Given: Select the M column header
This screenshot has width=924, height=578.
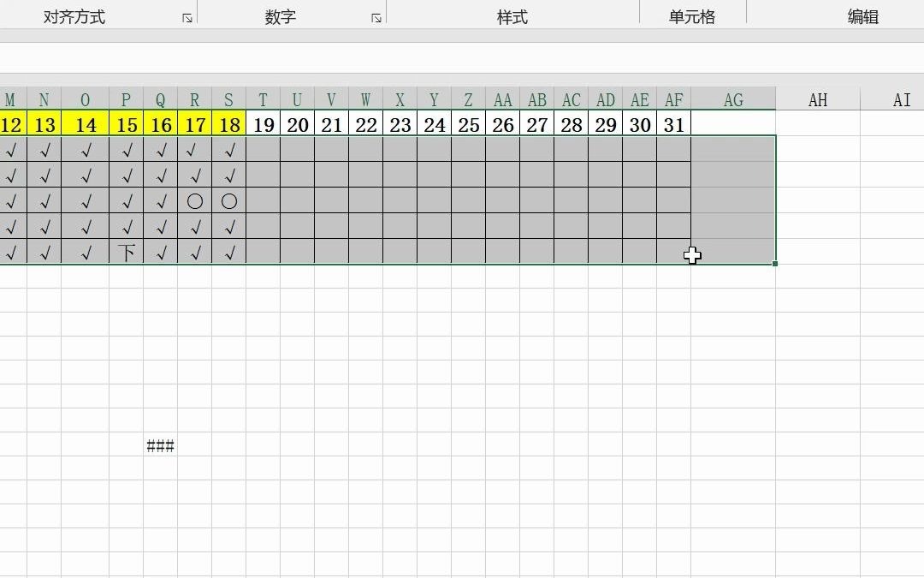Looking at the screenshot, I should pos(10,99).
